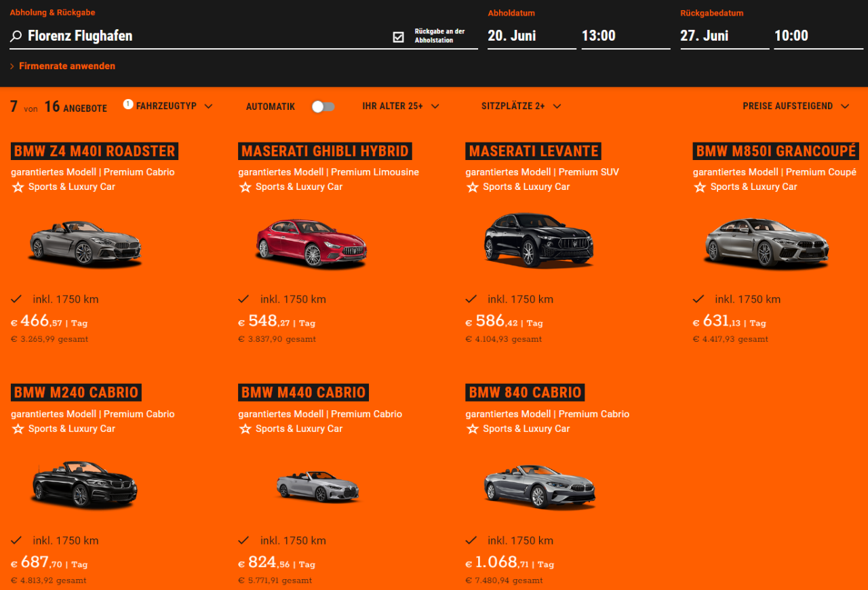
Task: Click the star icon on BMW M850i card
Action: point(700,186)
